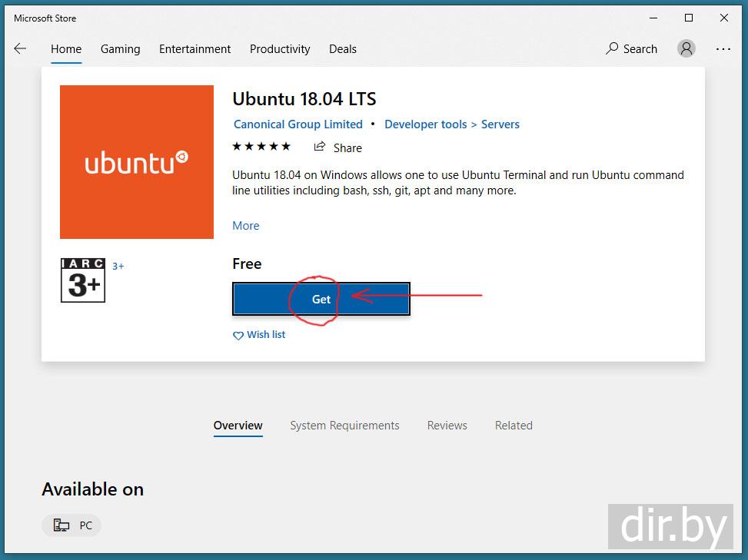Switch to System Requirements tab
The height and width of the screenshot is (560, 748).
[x=344, y=426]
